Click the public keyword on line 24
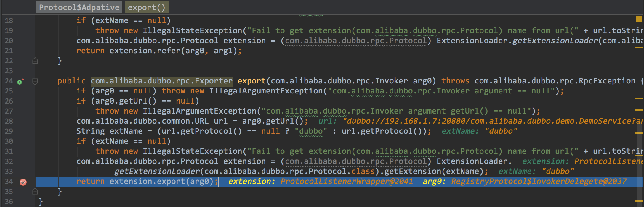Image resolution: width=644 pixels, height=207 pixels. click(x=71, y=81)
